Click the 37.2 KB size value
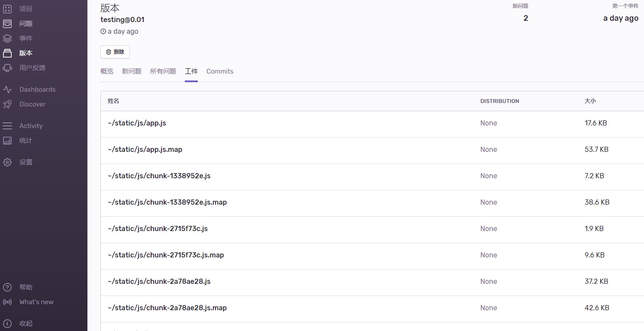 point(596,281)
